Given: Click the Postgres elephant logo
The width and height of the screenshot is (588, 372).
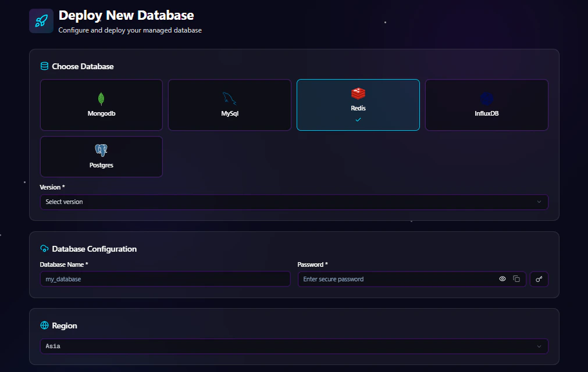Looking at the screenshot, I should click(x=101, y=150).
